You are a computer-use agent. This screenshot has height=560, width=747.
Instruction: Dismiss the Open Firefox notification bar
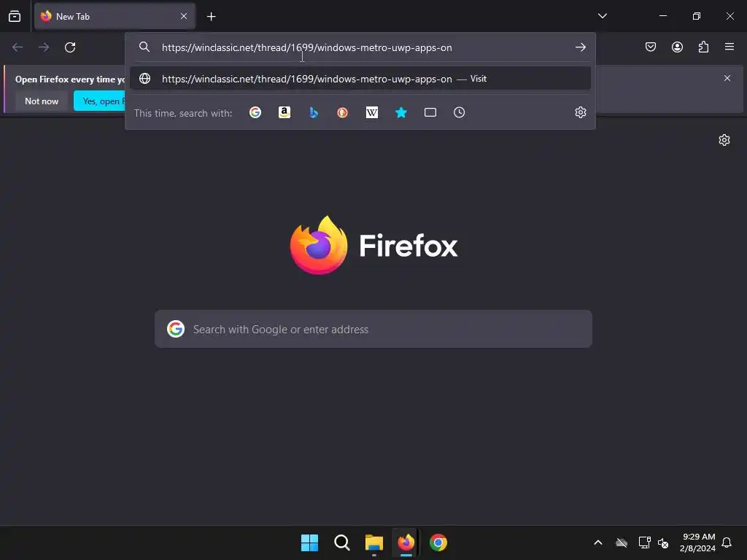point(727,78)
